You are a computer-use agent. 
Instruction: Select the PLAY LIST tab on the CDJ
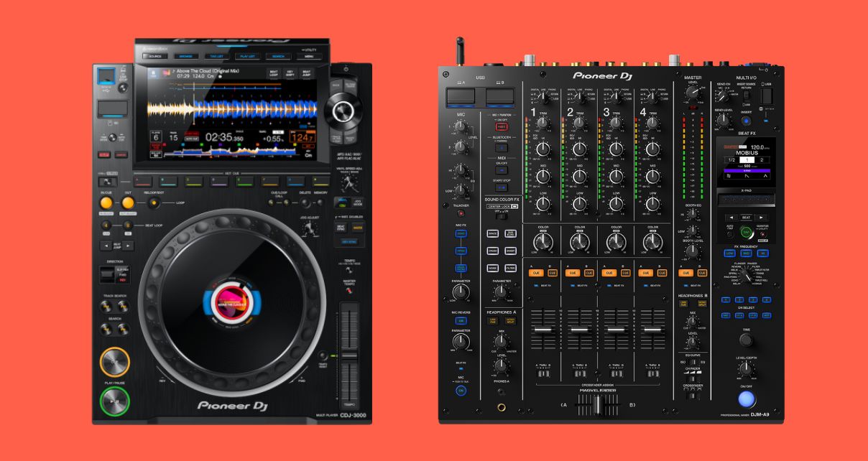pyautogui.click(x=247, y=55)
